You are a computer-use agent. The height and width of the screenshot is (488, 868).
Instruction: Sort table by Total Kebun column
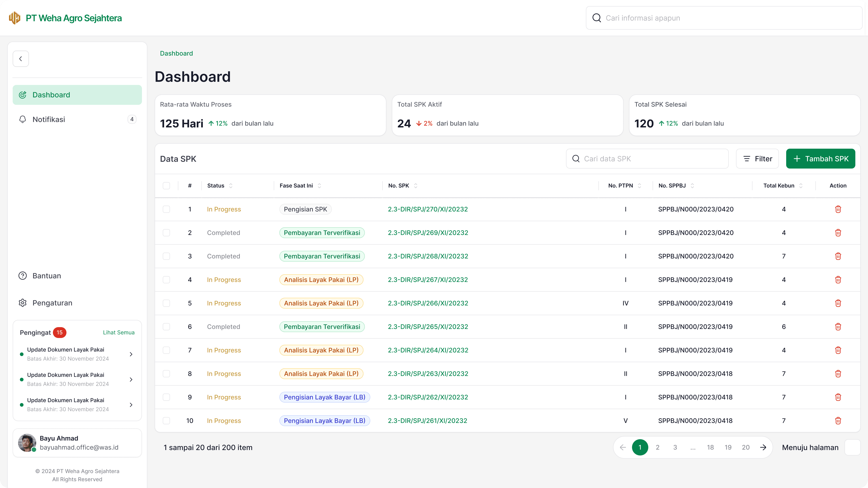[801, 185]
